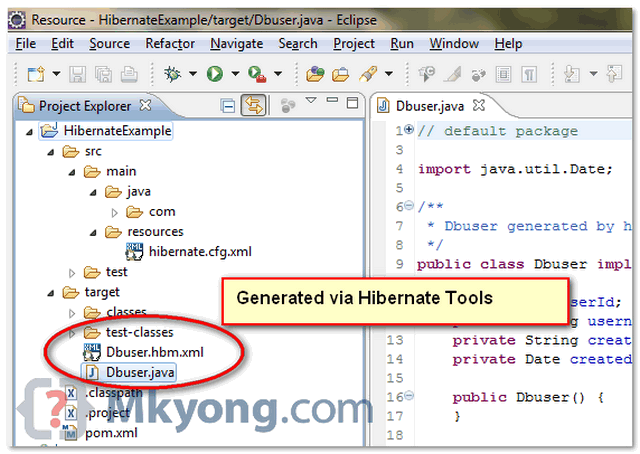The image size is (640, 454).
Task: Collapse the src folder node
Action: (51, 153)
